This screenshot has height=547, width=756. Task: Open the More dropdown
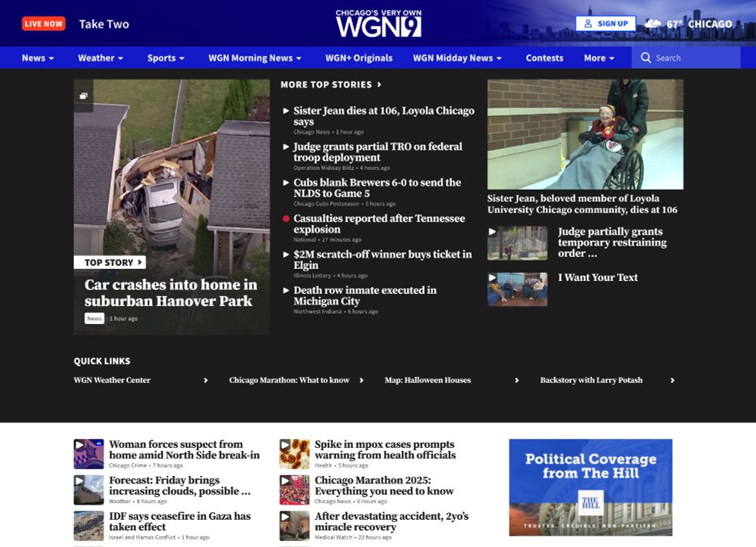click(600, 57)
